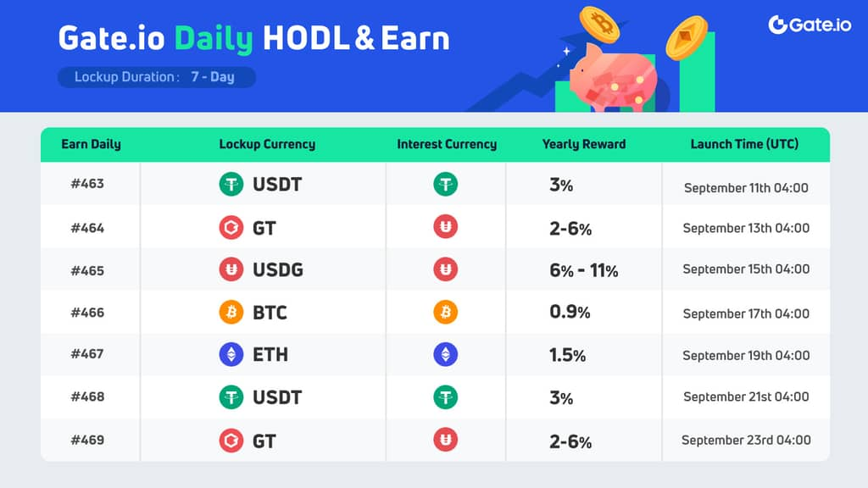Click the September 15th 04:00 launch time
The image size is (868, 488).
[746, 269]
